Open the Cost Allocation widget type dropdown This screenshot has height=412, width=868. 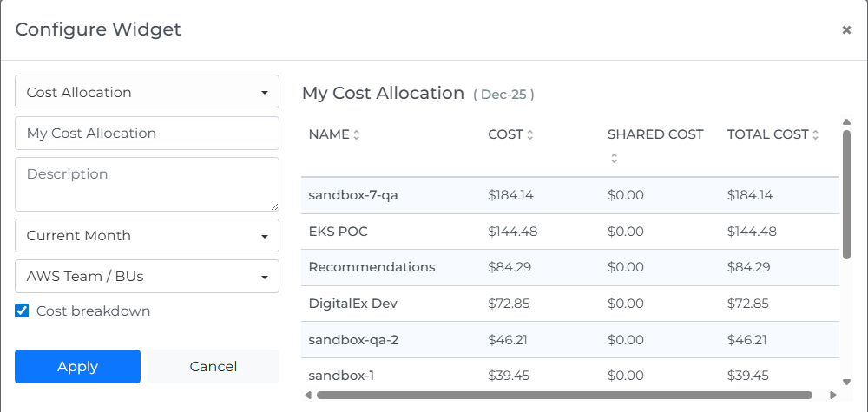(x=147, y=92)
